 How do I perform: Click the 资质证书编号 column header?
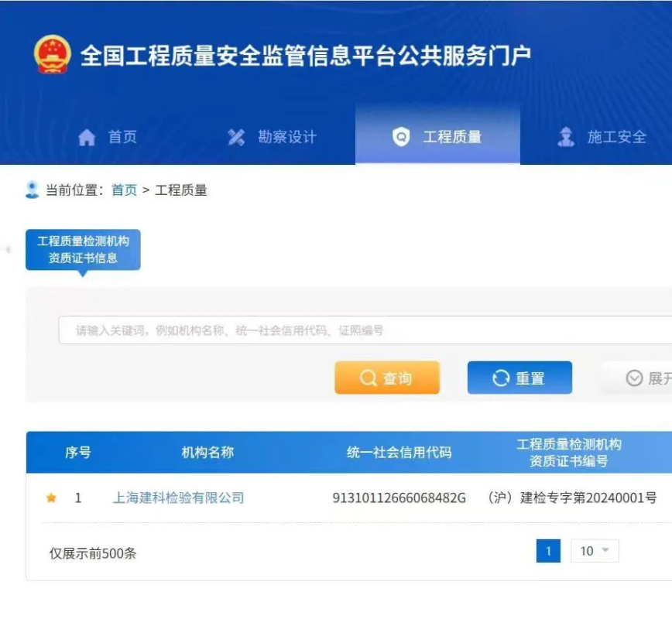(x=569, y=453)
